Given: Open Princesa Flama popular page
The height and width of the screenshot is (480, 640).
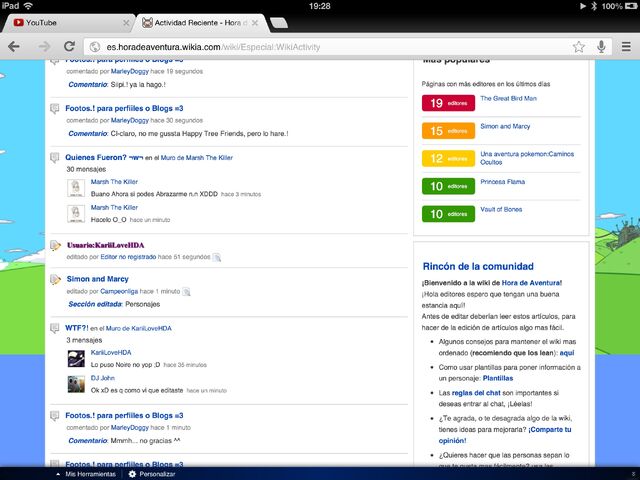Looking at the screenshot, I should (x=502, y=182).
